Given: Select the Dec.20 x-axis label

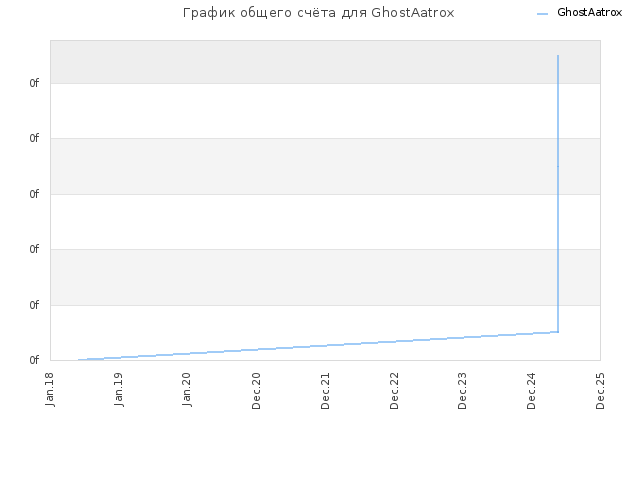Looking at the screenshot, I should pos(256,391).
